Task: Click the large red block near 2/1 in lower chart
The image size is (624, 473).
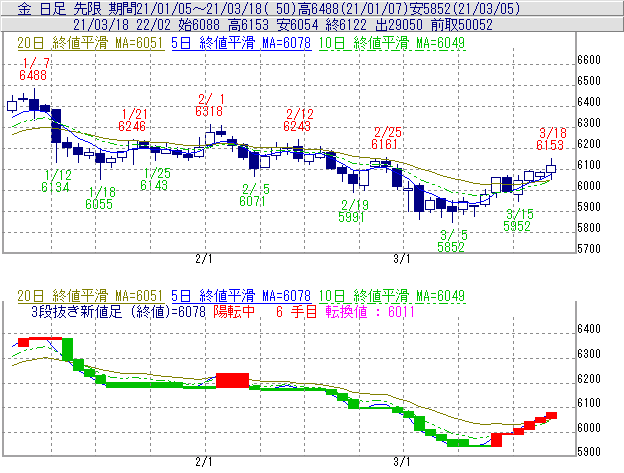Action: point(232,380)
